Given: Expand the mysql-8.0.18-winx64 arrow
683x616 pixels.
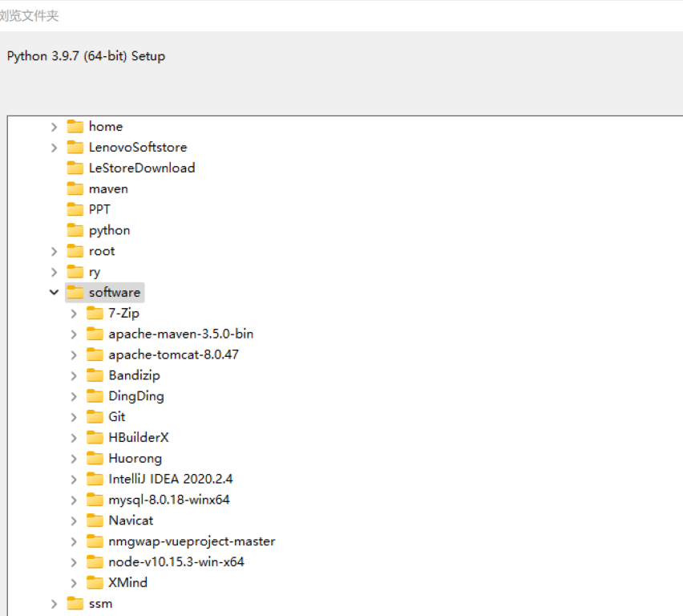Looking at the screenshot, I should pyautogui.click(x=74, y=500).
